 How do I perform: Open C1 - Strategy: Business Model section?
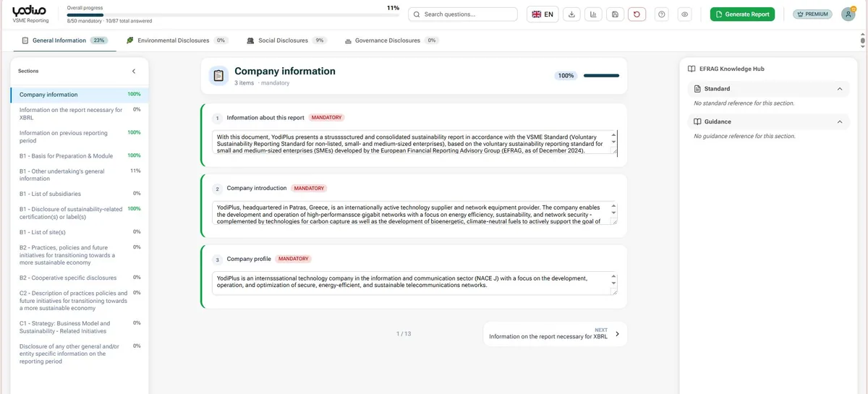coord(80,327)
